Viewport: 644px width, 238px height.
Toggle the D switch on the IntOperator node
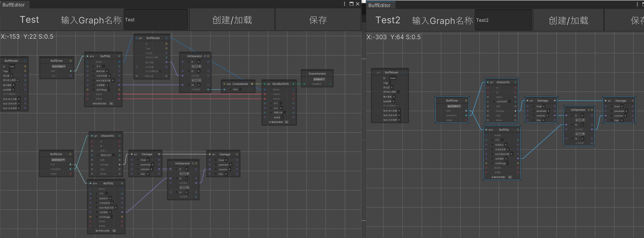[205, 56]
